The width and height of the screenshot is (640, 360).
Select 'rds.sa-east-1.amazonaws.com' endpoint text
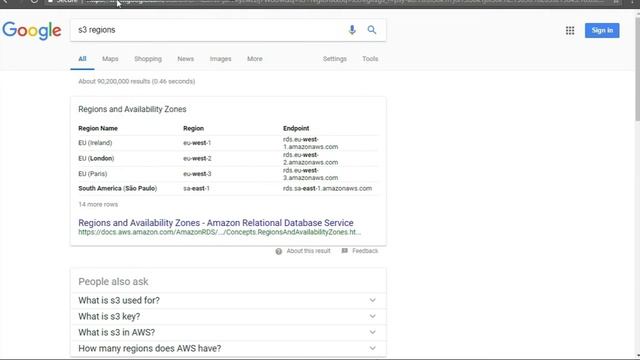coord(327,189)
